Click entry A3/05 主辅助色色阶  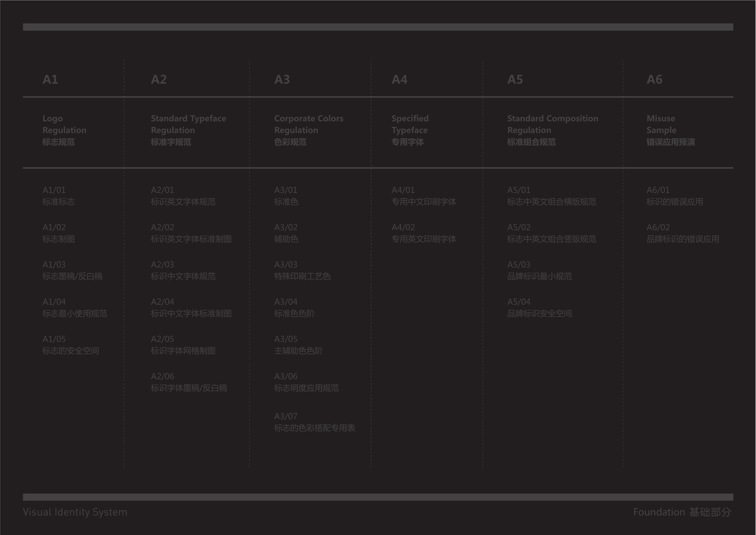(299, 344)
